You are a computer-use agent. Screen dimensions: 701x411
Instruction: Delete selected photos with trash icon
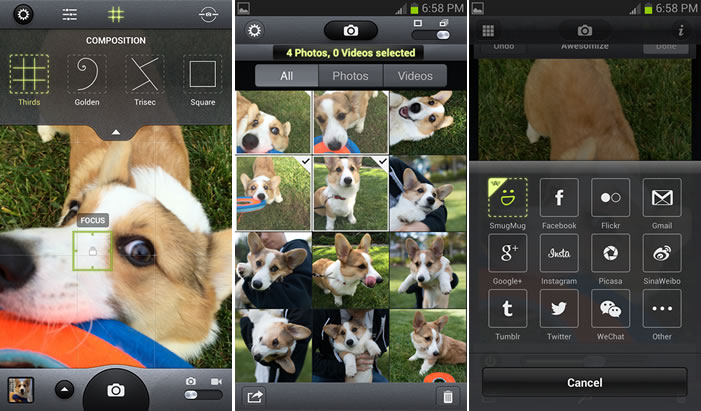pos(448,396)
